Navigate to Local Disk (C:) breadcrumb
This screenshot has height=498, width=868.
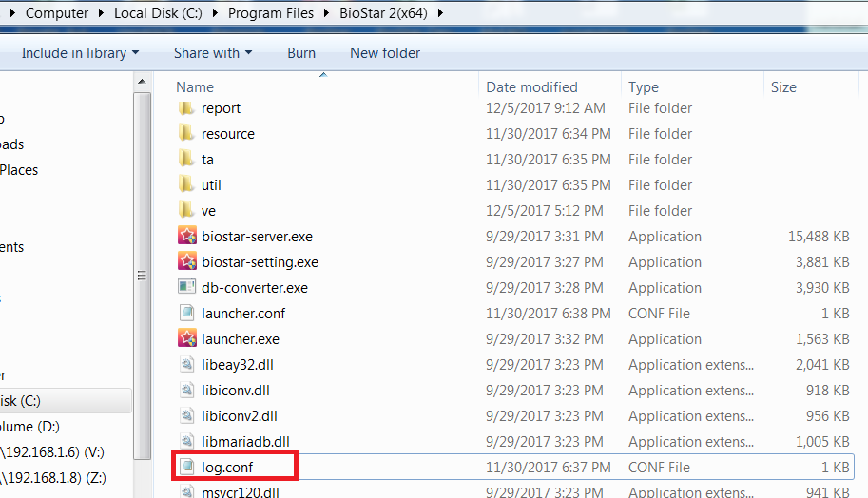tap(158, 12)
